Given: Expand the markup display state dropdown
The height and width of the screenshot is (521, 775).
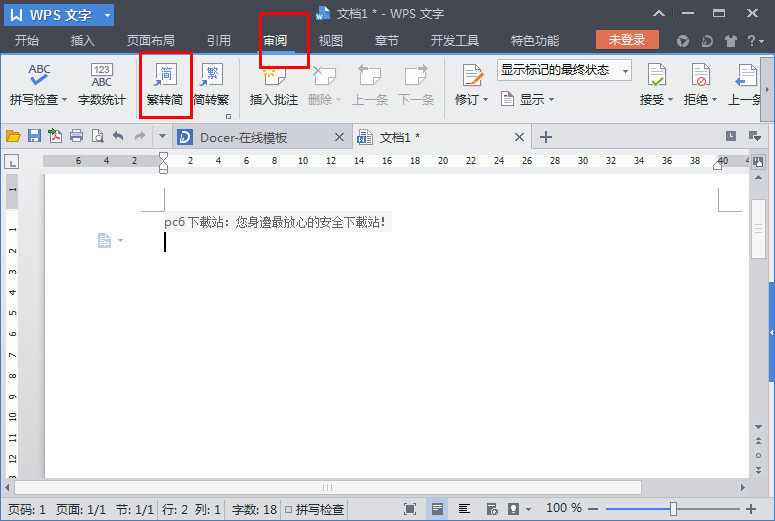Looking at the screenshot, I should (625, 71).
